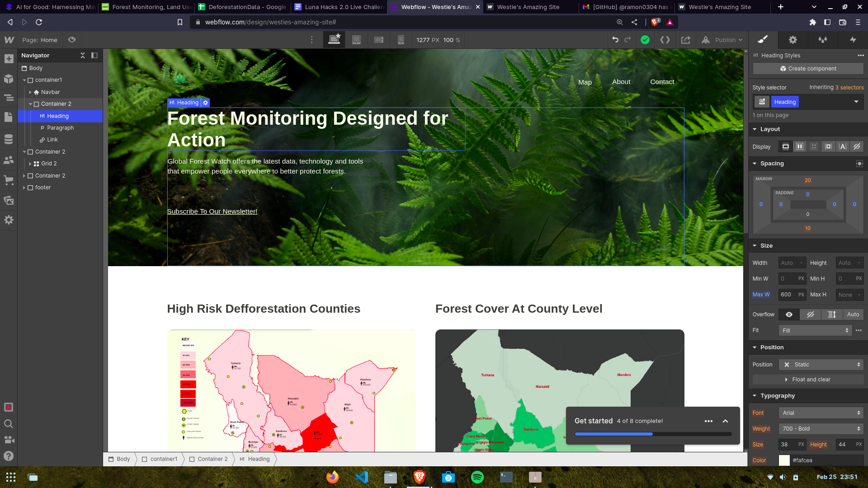Open the CMS database icon
The width and height of the screenshot is (868, 488).
click(x=9, y=139)
